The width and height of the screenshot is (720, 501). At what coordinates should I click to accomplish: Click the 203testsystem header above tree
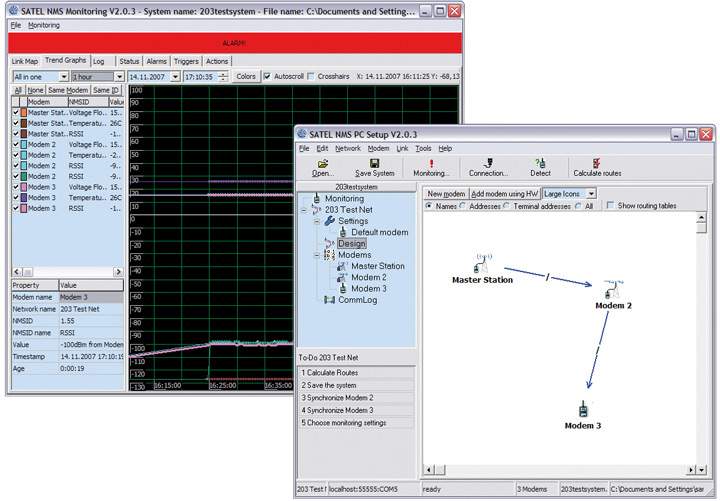(356, 187)
